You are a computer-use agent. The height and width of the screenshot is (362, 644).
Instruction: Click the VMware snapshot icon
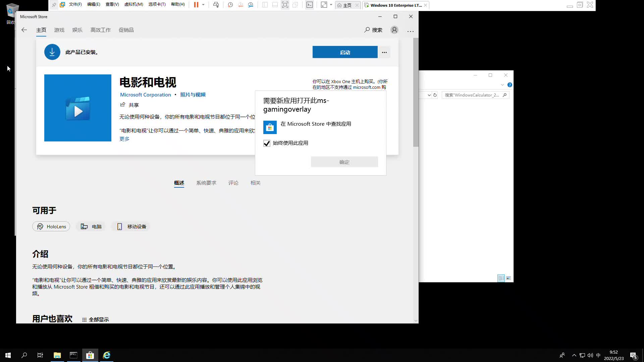pos(230,5)
